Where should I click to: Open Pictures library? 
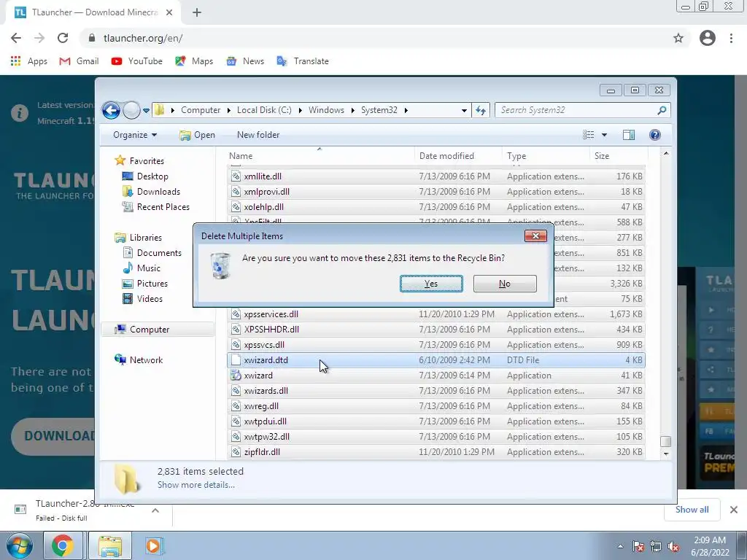pos(145,284)
